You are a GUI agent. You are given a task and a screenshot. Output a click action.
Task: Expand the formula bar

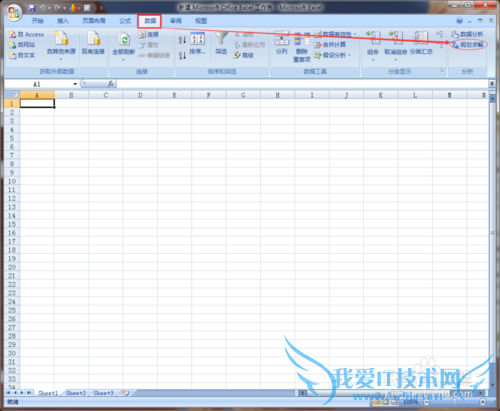tap(492, 84)
